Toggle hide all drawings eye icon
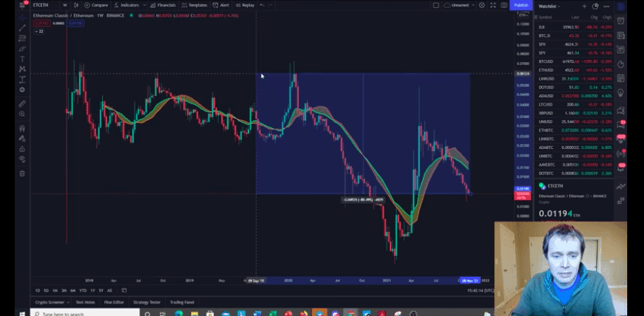 (22, 160)
